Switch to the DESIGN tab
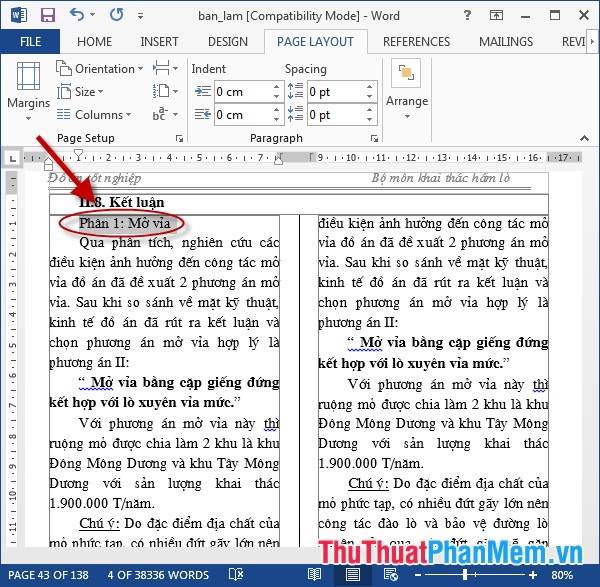This screenshot has width=600, height=587. point(228,41)
